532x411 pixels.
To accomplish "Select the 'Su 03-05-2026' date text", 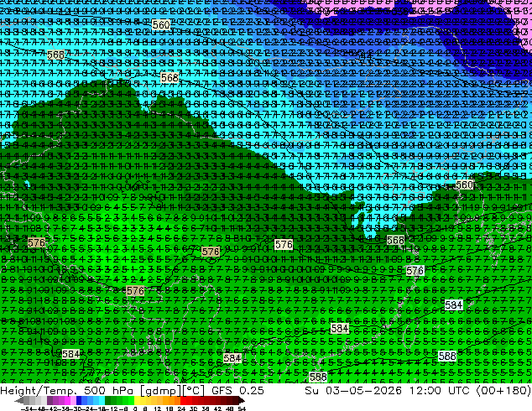I will [x=353, y=390].
